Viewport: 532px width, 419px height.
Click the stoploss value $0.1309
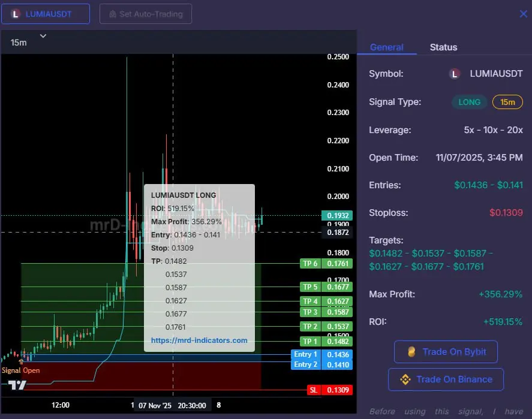[506, 213]
